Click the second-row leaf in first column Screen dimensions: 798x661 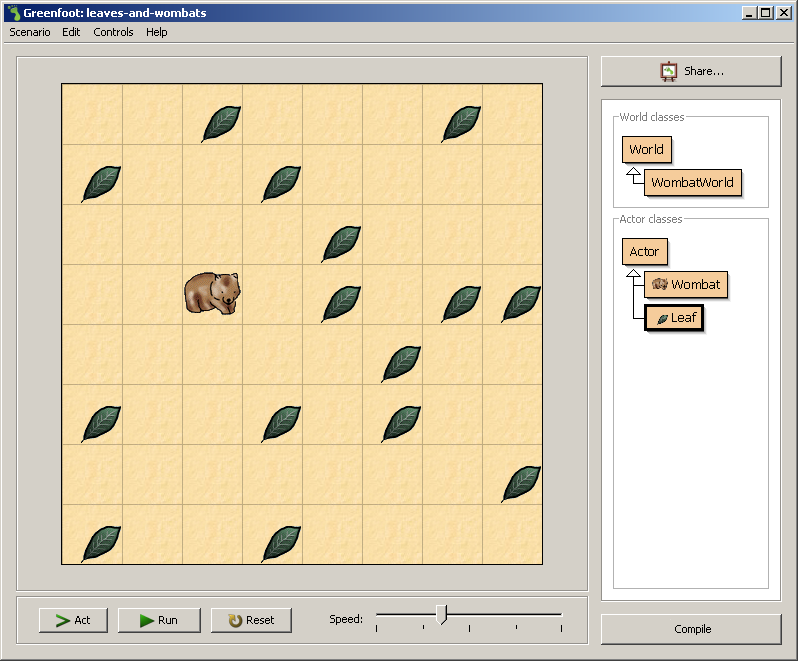(x=101, y=184)
